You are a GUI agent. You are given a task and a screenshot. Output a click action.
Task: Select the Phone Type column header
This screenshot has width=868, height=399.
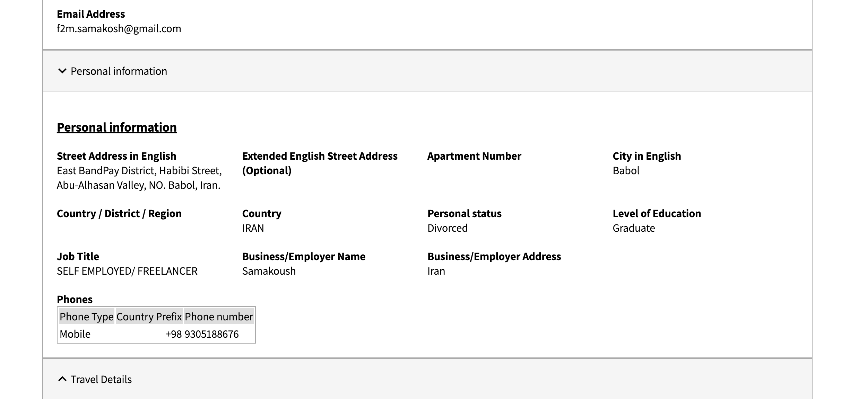coord(87,317)
